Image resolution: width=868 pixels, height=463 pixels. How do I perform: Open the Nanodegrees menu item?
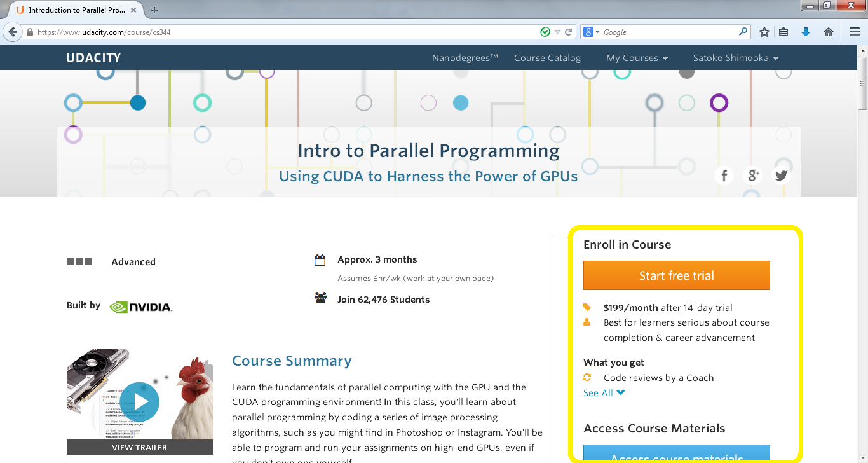coord(465,58)
